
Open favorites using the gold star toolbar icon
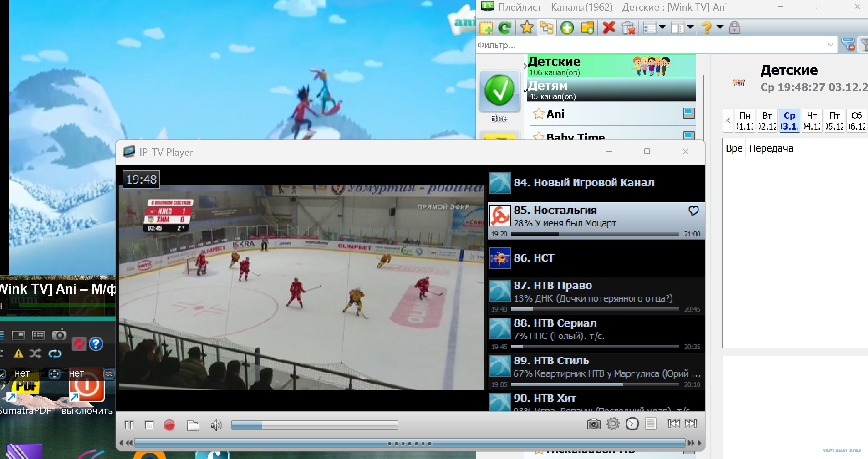point(527,28)
